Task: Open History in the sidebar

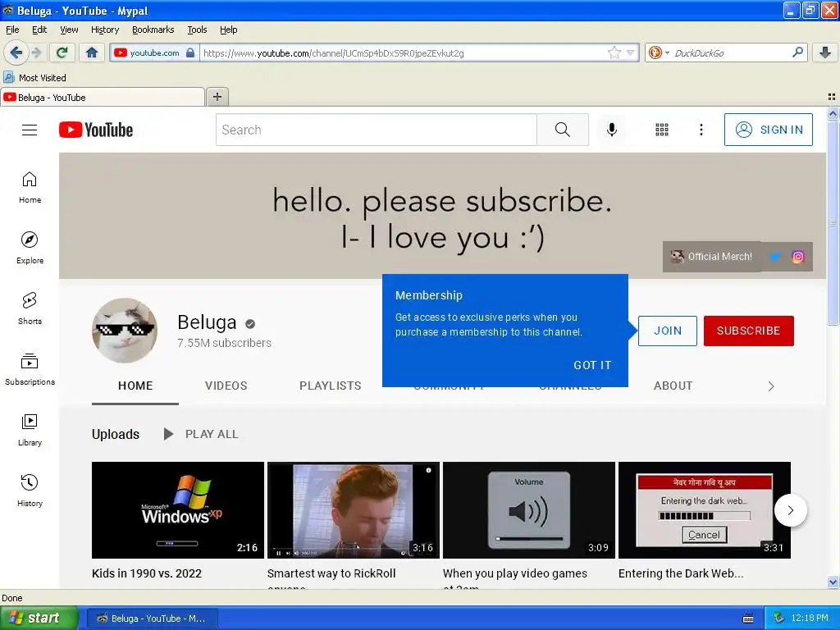Action: (x=30, y=491)
